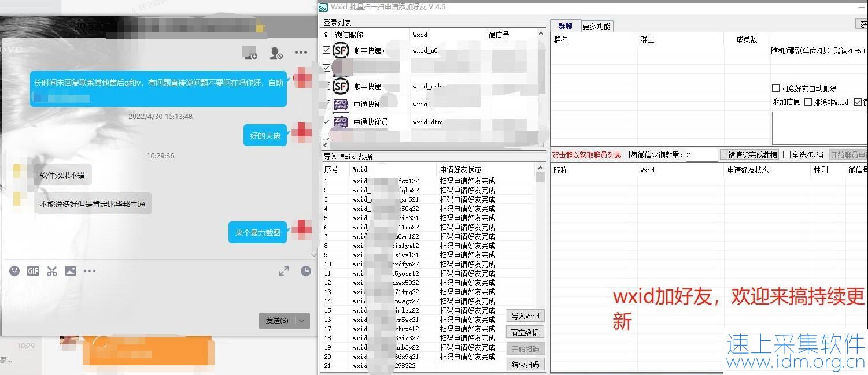Viewport: 868px width, 375px height.
Task: Enable 同意好友自动删除 option
Action: (x=776, y=88)
